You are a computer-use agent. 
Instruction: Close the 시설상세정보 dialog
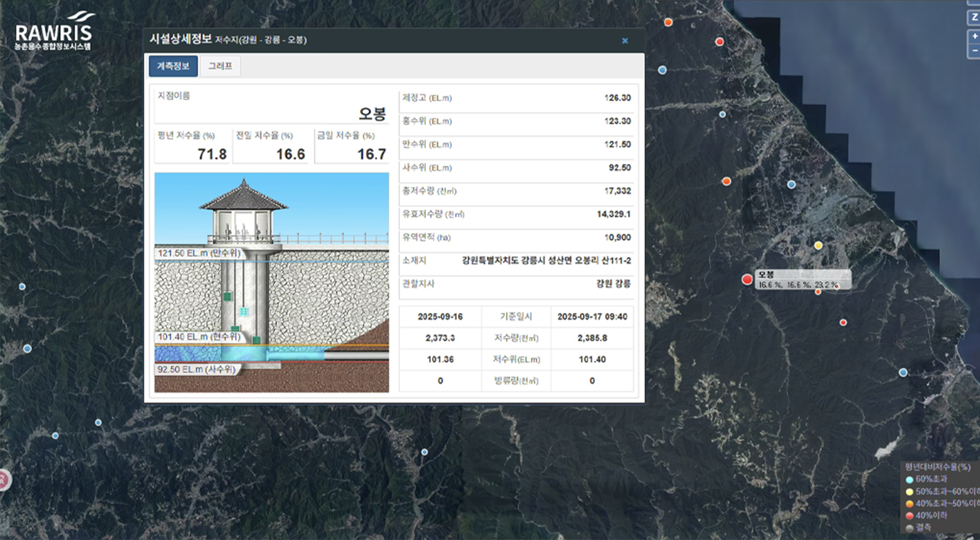click(x=625, y=41)
